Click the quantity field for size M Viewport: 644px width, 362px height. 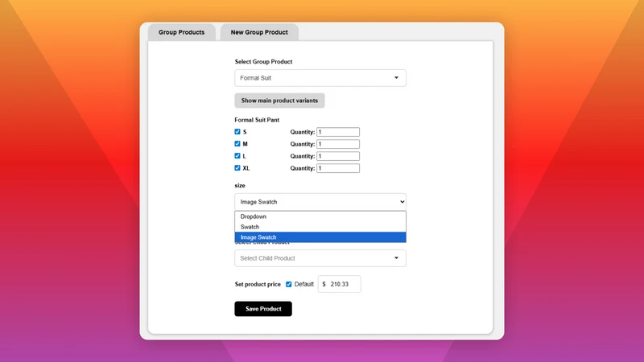tap(338, 144)
